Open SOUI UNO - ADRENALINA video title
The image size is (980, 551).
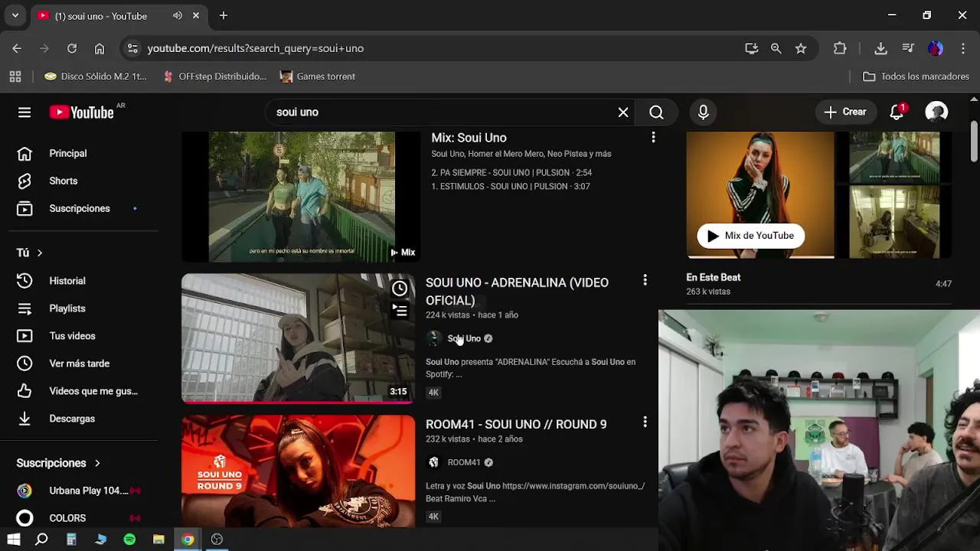(x=517, y=292)
